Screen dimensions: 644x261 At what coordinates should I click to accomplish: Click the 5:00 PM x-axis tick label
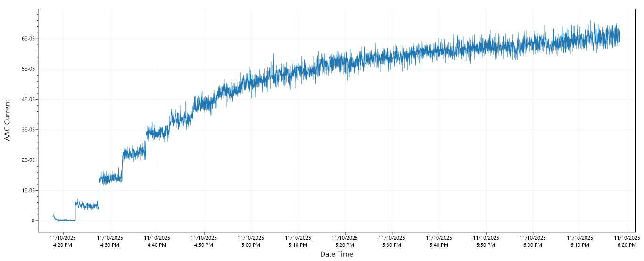coord(251,242)
